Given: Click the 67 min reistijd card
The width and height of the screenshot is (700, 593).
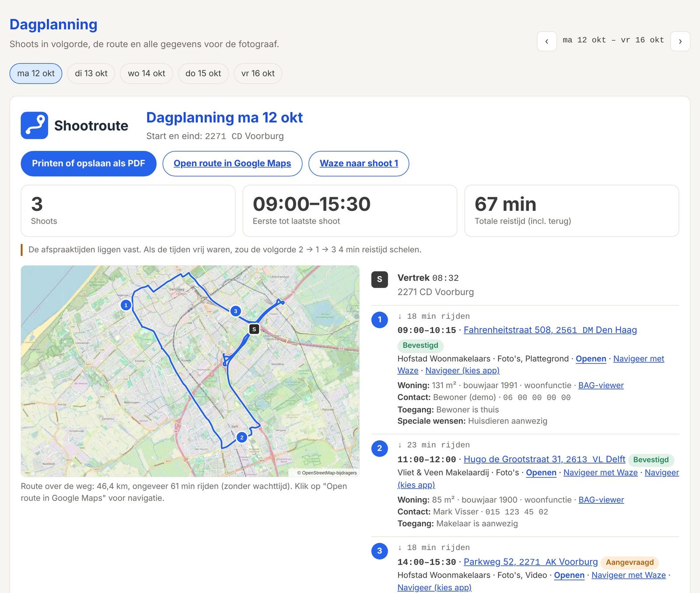Looking at the screenshot, I should 572,211.
